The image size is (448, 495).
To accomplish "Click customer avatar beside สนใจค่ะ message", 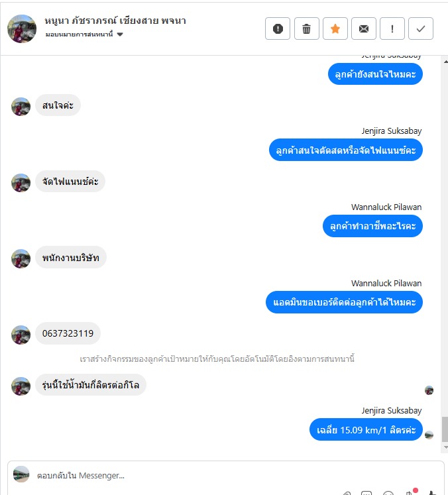I will coord(21,107).
